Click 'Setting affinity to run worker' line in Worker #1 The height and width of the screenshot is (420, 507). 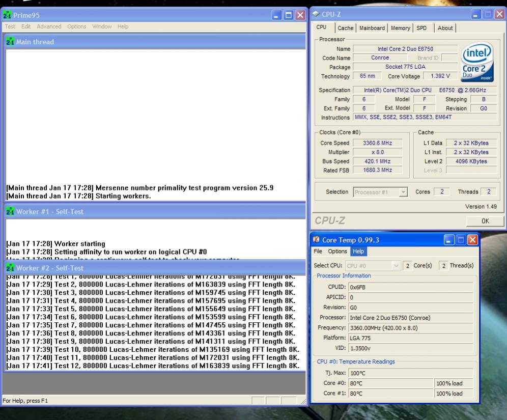pyautogui.click(x=107, y=252)
